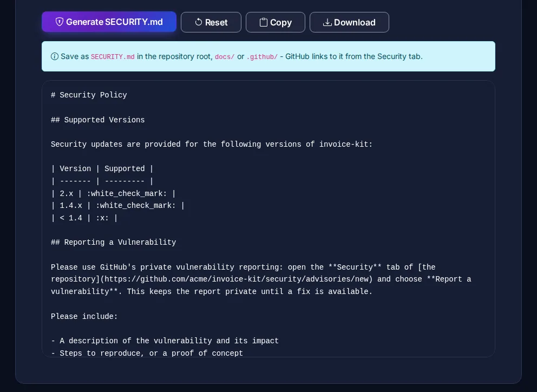The image size is (537, 392).
Task: Click the circular arrow Reset icon
Action: tap(199, 22)
